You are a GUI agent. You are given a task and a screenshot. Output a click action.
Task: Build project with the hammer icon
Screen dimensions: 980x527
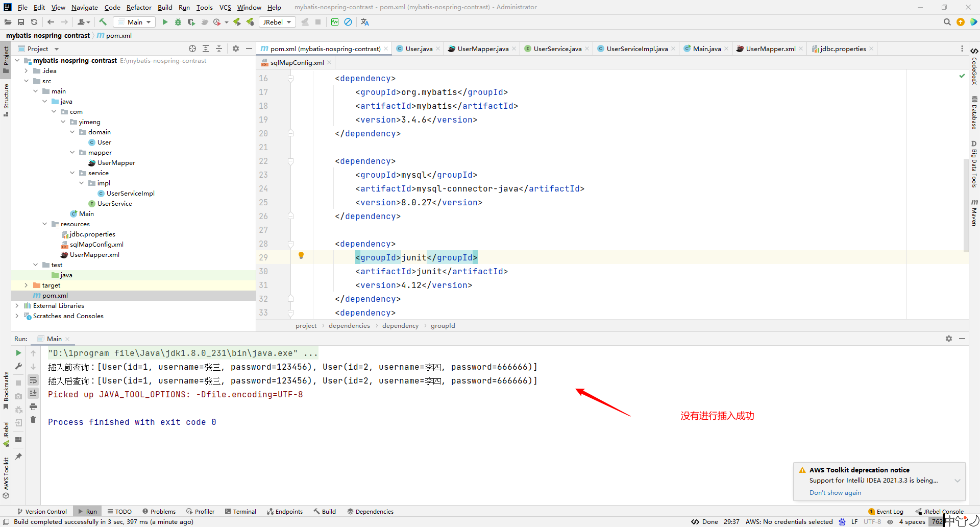[103, 22]
